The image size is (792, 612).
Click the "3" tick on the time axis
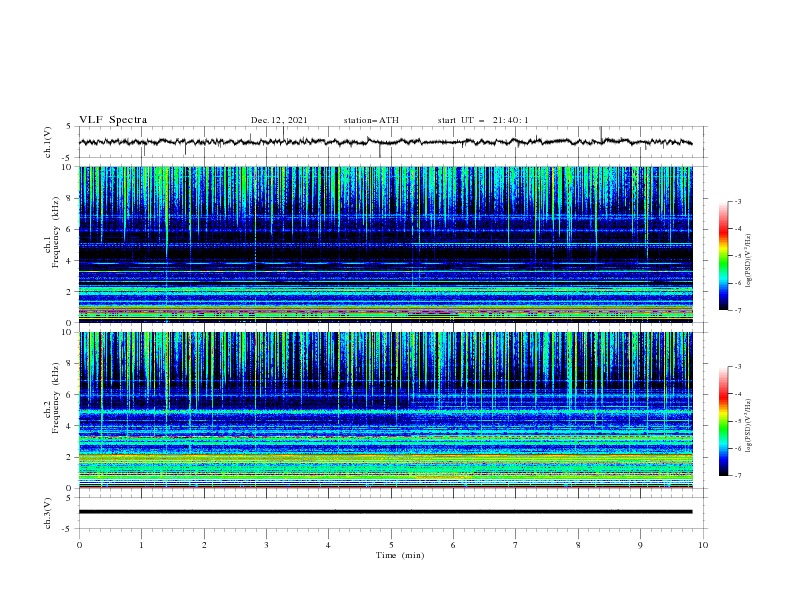click(x=266, y=545)
